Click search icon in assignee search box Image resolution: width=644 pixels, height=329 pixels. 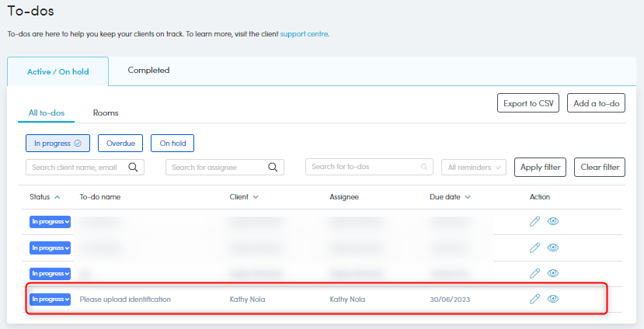click(x=273, y=167)
